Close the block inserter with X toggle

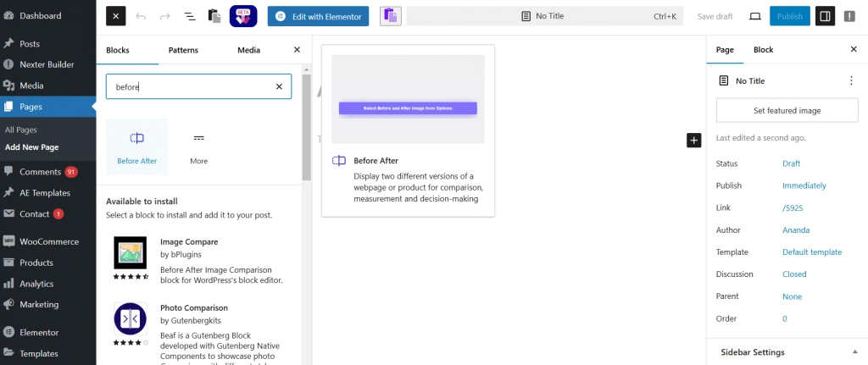click(x=117, y=16)
